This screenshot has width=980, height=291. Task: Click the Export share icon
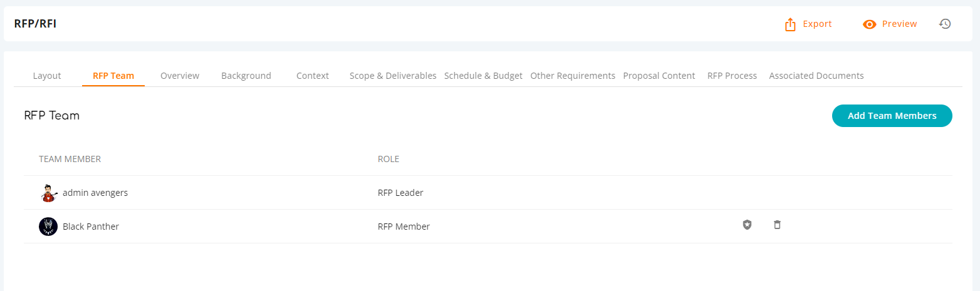(x=790, y=24)
